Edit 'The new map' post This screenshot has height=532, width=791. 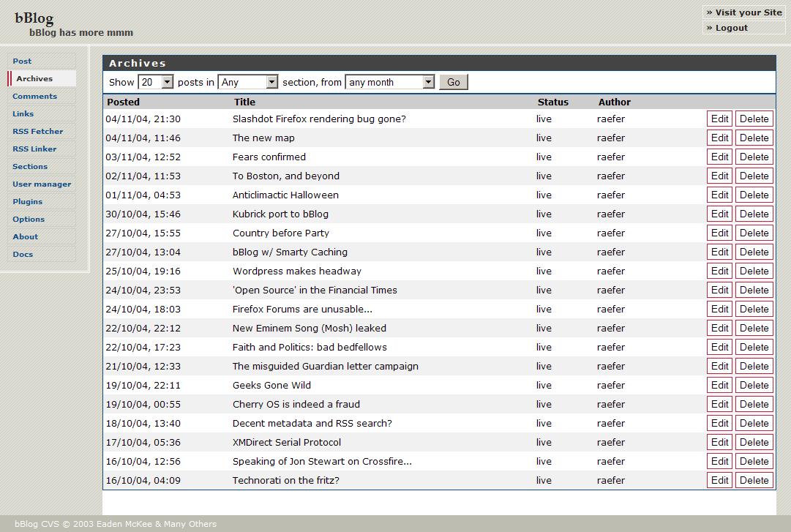tap(719, 138)
